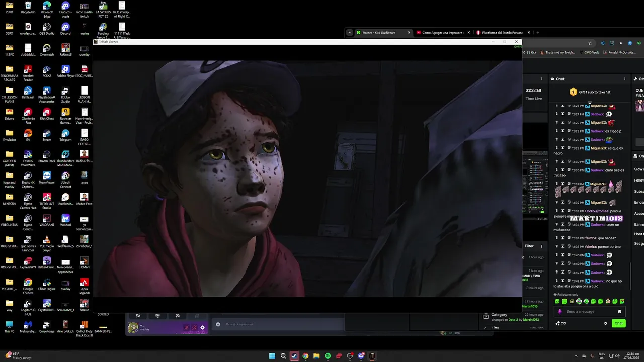Open Logitech G HUB shortcut
Image resolution: width=644 pixels, height=362 pixels.
(x=28, y=306)
